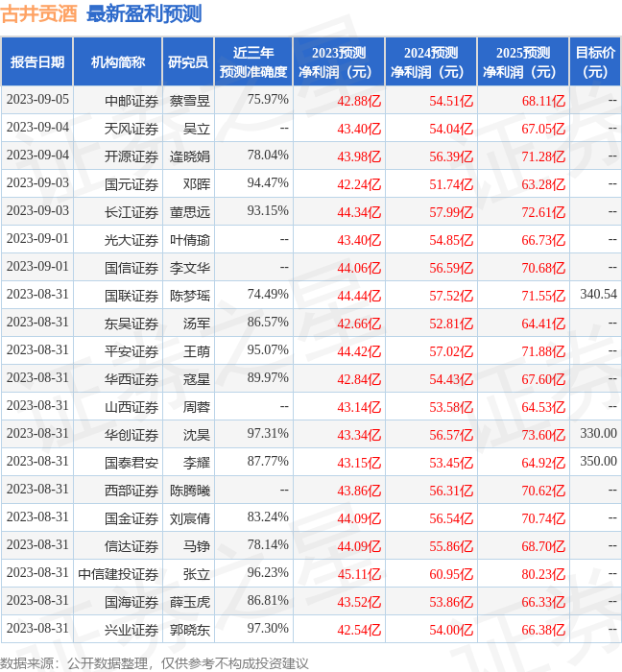Click researcher name 郭晓东

[x=190, y=630]
